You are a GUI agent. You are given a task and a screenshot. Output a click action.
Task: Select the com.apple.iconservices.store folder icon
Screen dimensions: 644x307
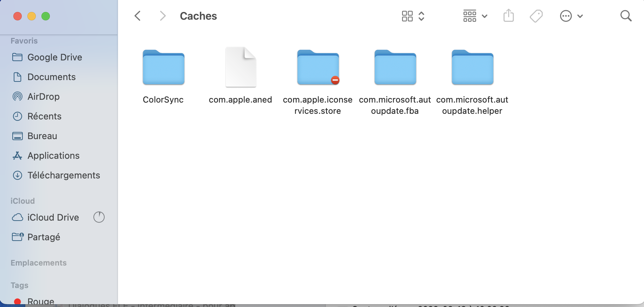(318, 67)
